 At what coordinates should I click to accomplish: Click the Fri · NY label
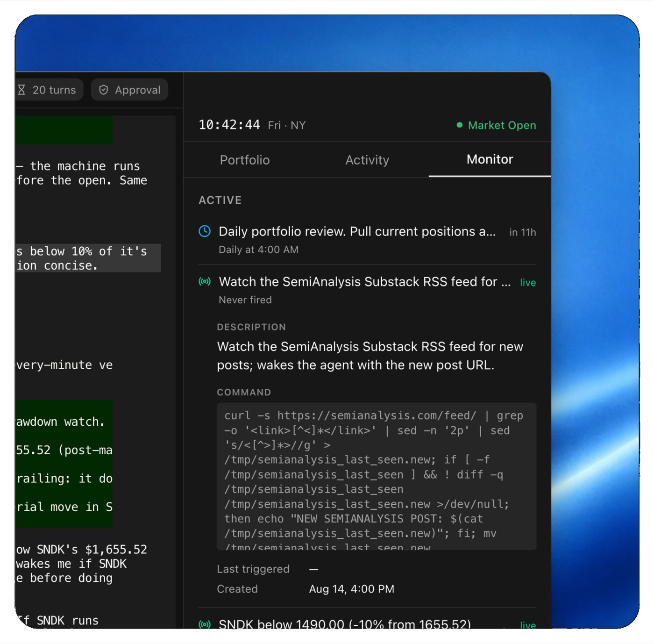287,125
